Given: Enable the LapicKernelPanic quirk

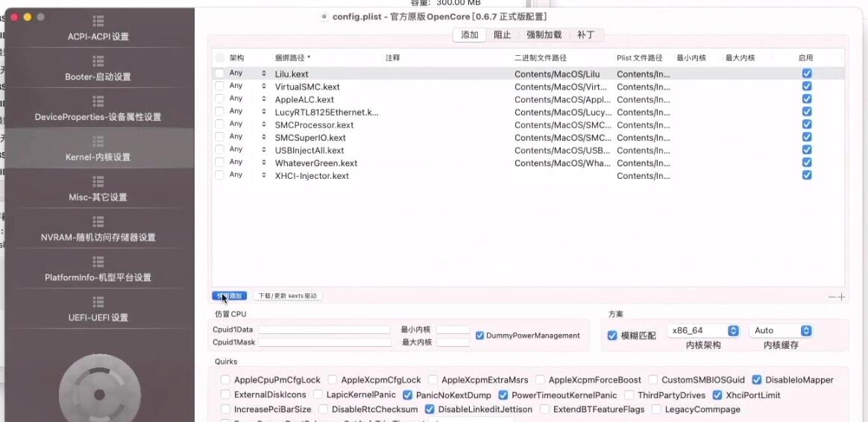Looking at the screenshot, I should (318, 395).
